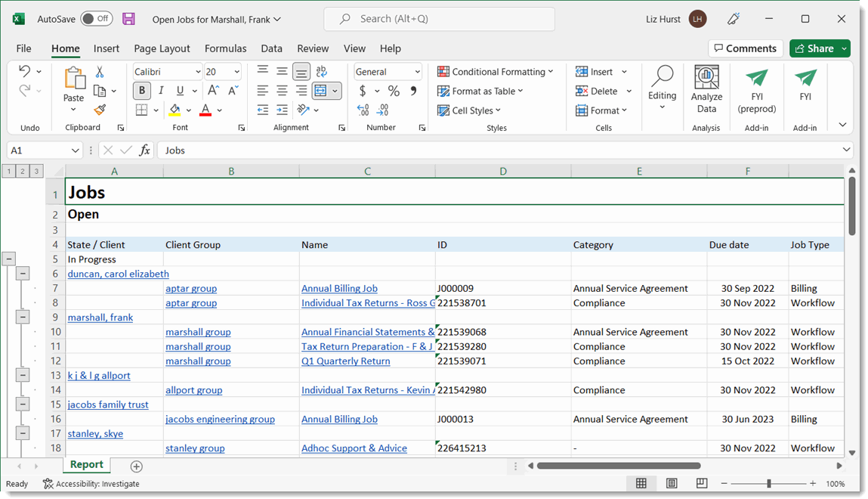Click the Redo arrow icon
The width and height of the screenshot is (868, 499).
[24, 90]
